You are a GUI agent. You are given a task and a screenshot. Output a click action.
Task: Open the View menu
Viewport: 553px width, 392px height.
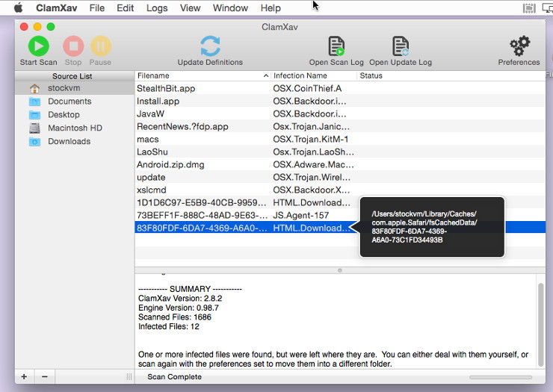point(190,7)
